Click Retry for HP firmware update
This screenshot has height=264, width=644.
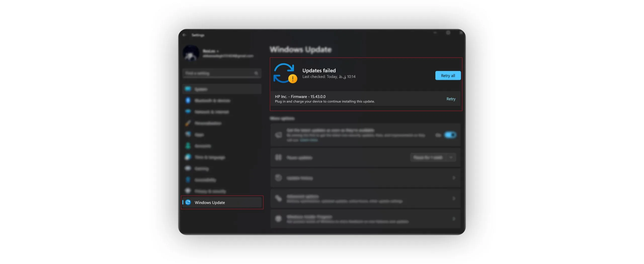(451, 99)
